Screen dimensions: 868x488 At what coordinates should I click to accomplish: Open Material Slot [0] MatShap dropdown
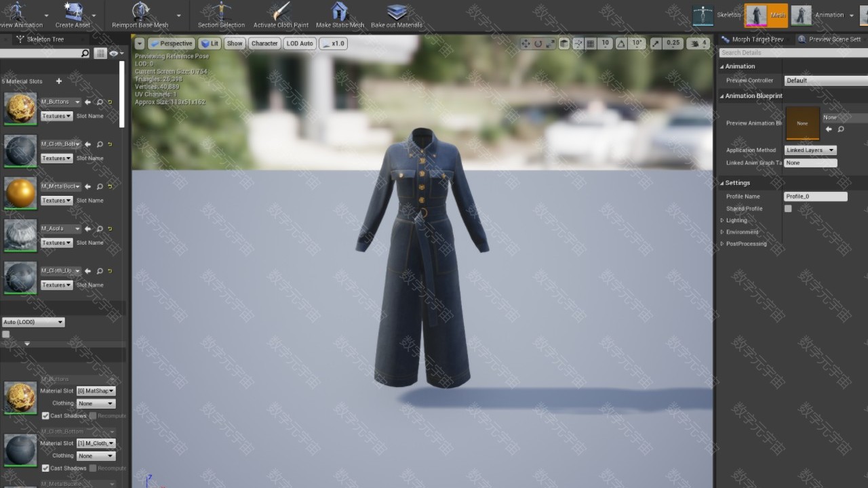point(96,391)
